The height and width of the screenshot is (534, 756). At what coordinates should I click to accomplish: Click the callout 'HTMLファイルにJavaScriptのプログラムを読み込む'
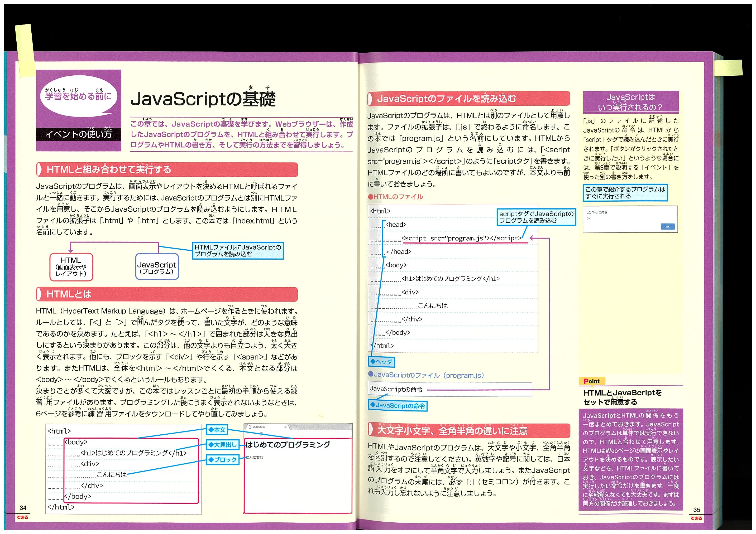click(x=238, y=250)
